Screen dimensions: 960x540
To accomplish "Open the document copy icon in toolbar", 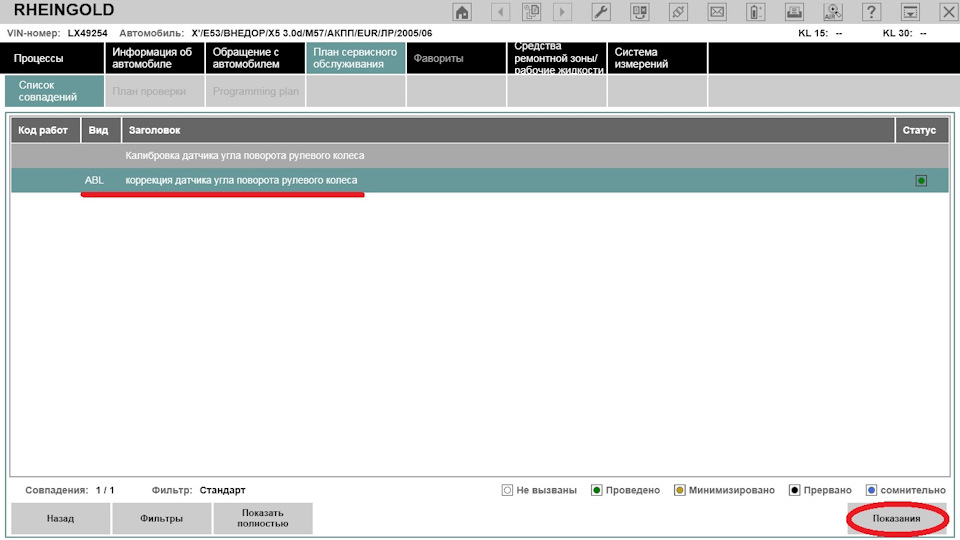I will click(531, 12).
